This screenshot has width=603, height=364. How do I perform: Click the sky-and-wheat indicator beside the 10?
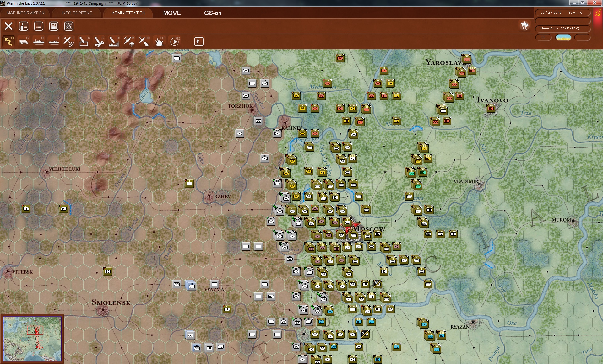pyautogui.click(x=563, y=37)
